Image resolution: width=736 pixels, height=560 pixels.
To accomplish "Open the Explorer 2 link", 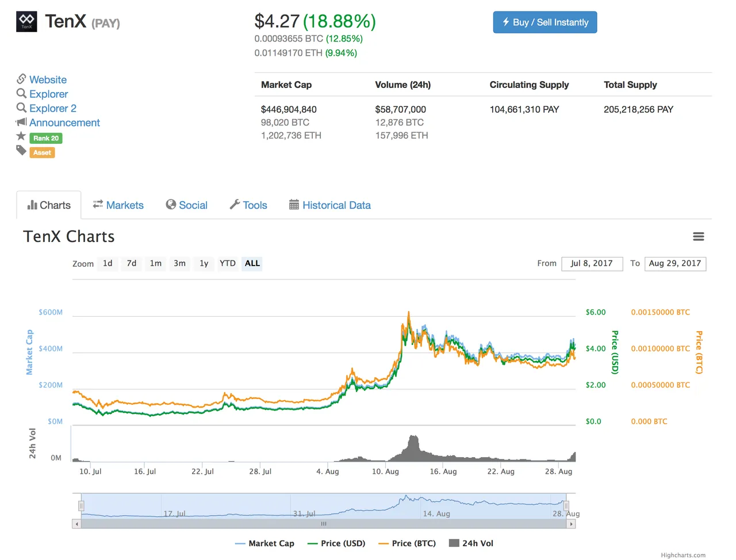I will tap(53, 109).
